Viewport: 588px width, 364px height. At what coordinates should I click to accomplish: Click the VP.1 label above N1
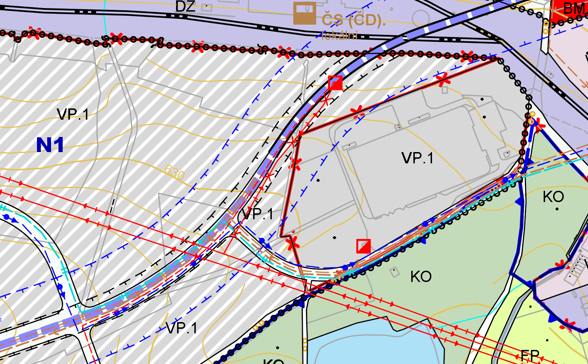coord(73,114)
